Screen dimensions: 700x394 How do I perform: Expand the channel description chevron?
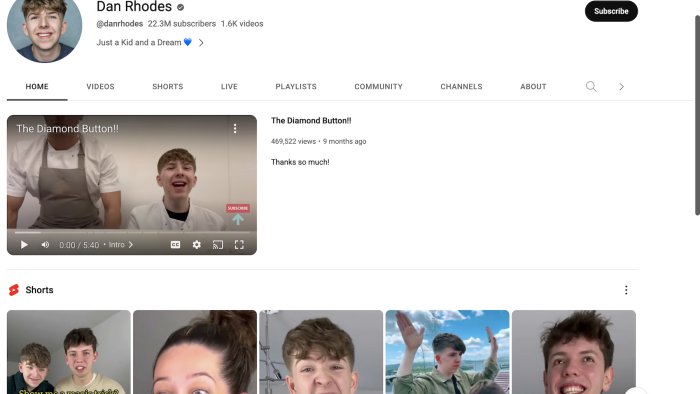point(201,43)
